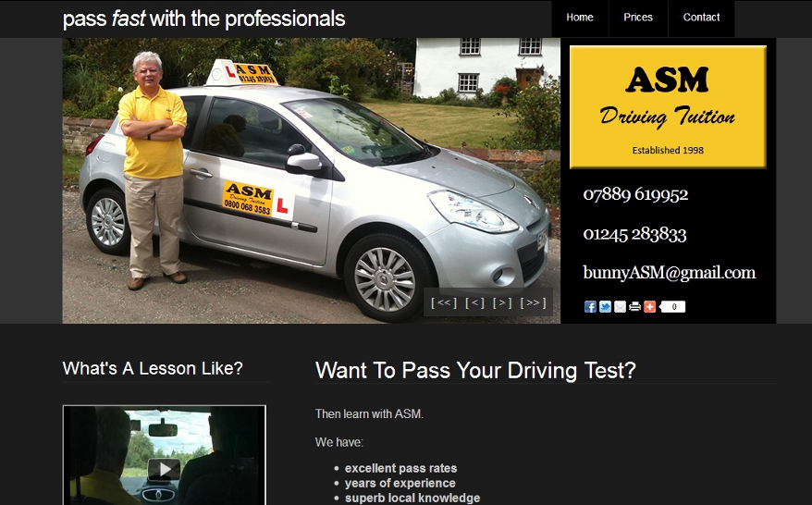Click 'excellent pass rates' bullet

tap(400, 468)
